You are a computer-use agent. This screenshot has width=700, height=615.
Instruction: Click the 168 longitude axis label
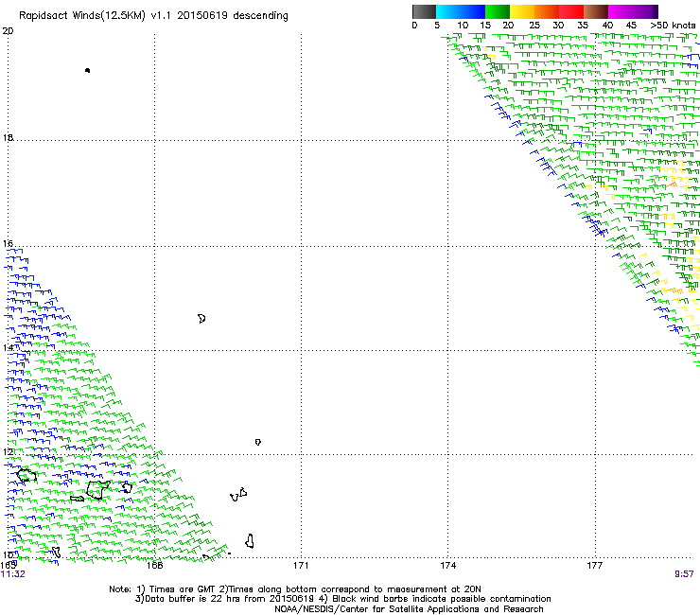click(x=154, y=566)
